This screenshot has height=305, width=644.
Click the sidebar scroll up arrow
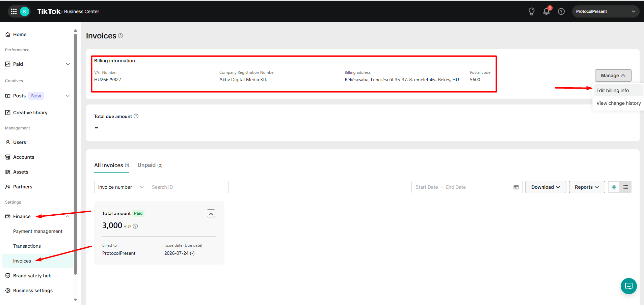[75, 31]
